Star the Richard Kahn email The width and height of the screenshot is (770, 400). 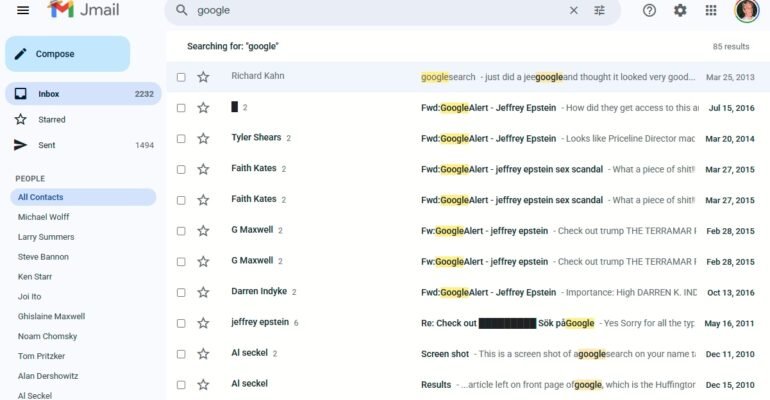click(203, 77)
